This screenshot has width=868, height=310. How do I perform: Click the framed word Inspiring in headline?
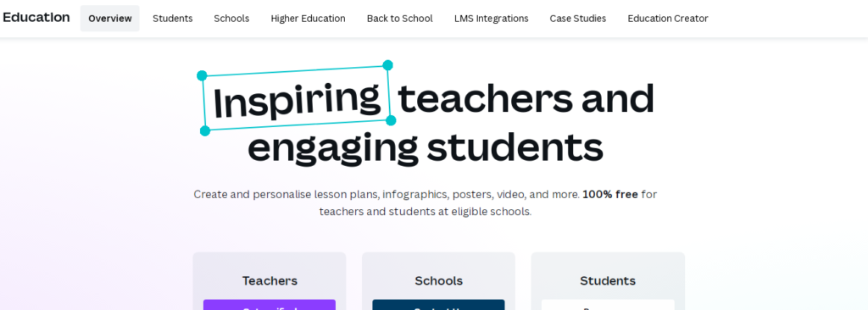[x=297, y=100]
